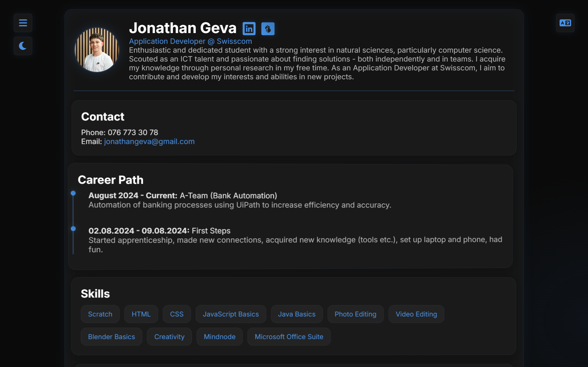Open the hamburger navigation menu

(23, 23)
